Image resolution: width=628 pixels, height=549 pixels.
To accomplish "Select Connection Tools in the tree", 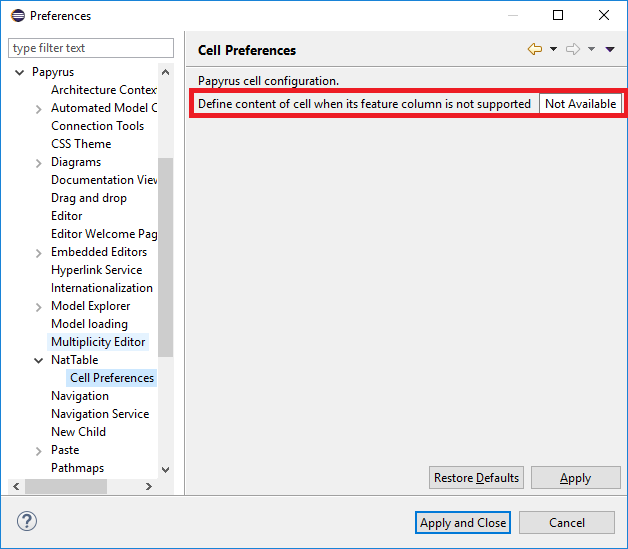I will 97,126.
